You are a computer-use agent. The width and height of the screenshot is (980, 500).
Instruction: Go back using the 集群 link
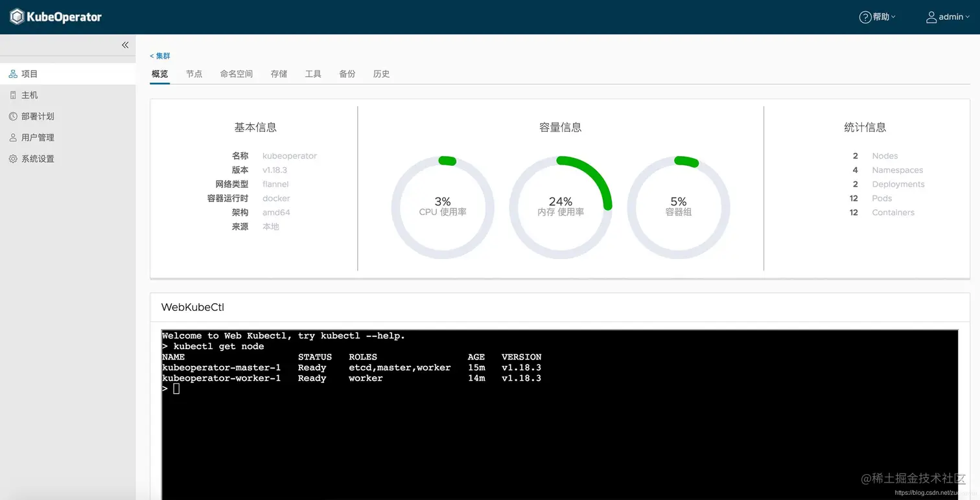(x=160, y=56)
